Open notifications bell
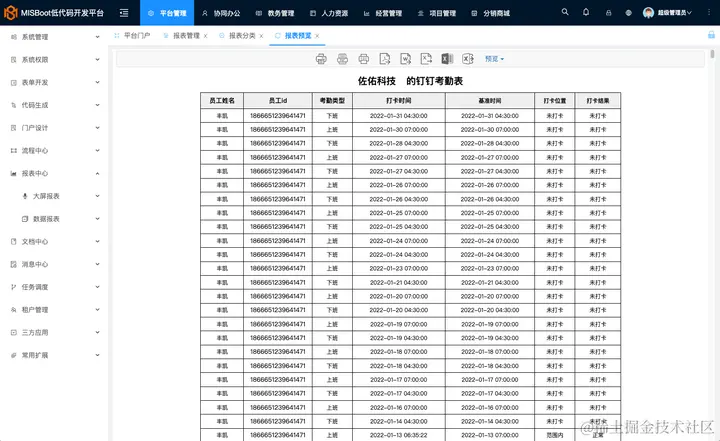Image resolution: width=720 pixels, height=441 pixels. (x=586, y=12)
